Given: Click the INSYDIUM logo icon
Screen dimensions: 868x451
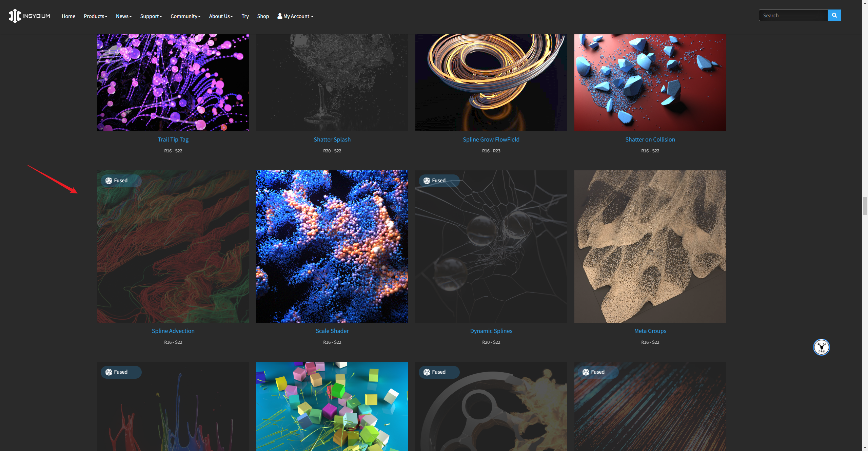Looking at the screenshot, I should click(15, 16).
